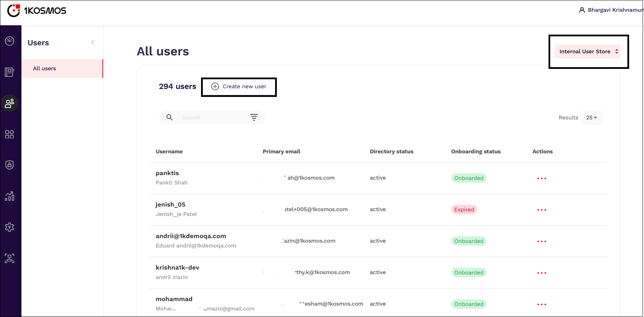The width and height of the screenshot is (644, 317).
Task: Open the analytics chart sidebar icon
Action: [x=10, y=196]
